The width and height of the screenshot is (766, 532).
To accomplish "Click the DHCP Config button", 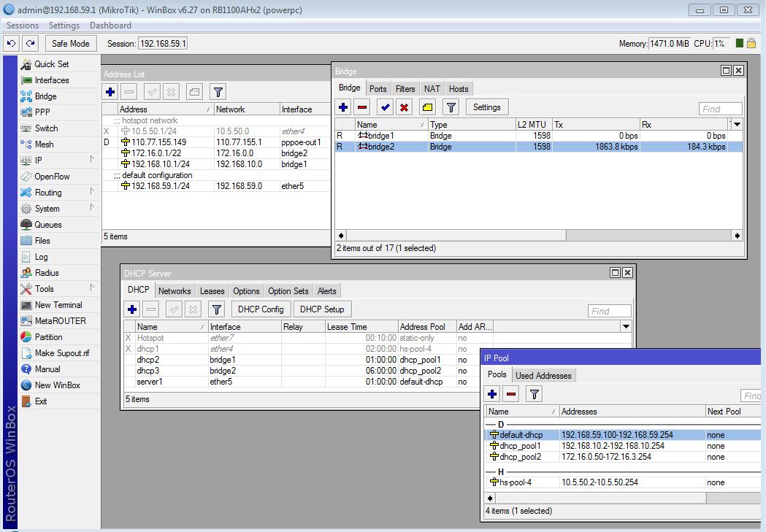I will 261,309.
